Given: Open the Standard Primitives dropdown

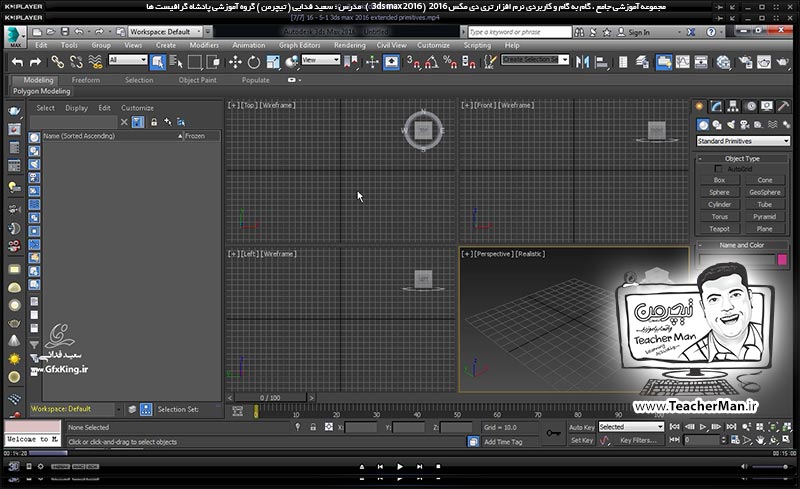Looking at the screenshot, I should click(743, 141).
